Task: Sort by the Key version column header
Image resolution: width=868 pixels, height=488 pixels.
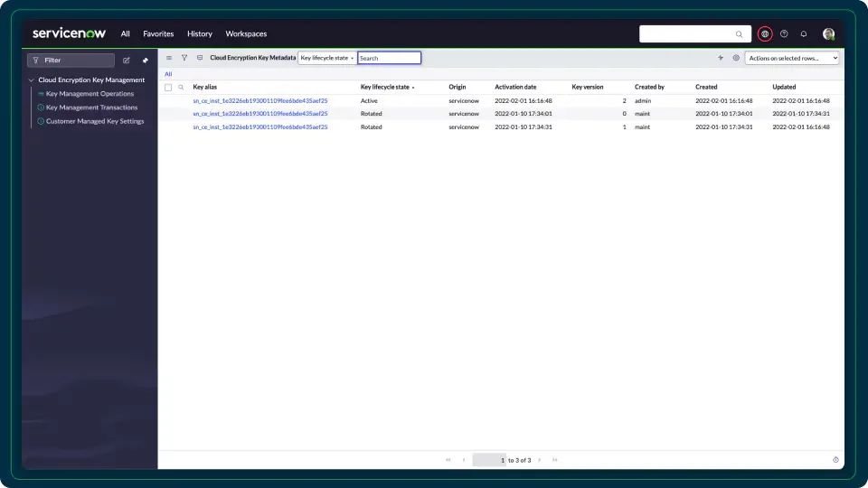Action: coord(588,87)
